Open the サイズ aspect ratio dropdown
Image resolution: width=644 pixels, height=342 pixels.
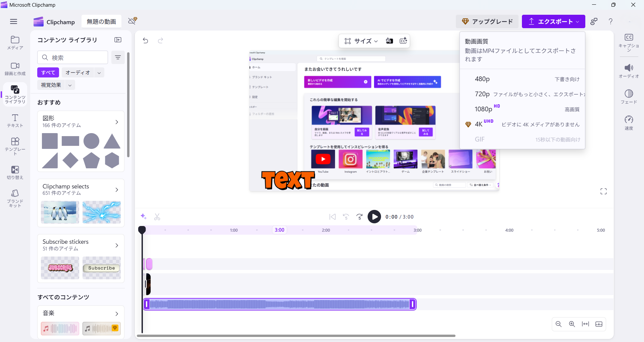tap(361, 41)
